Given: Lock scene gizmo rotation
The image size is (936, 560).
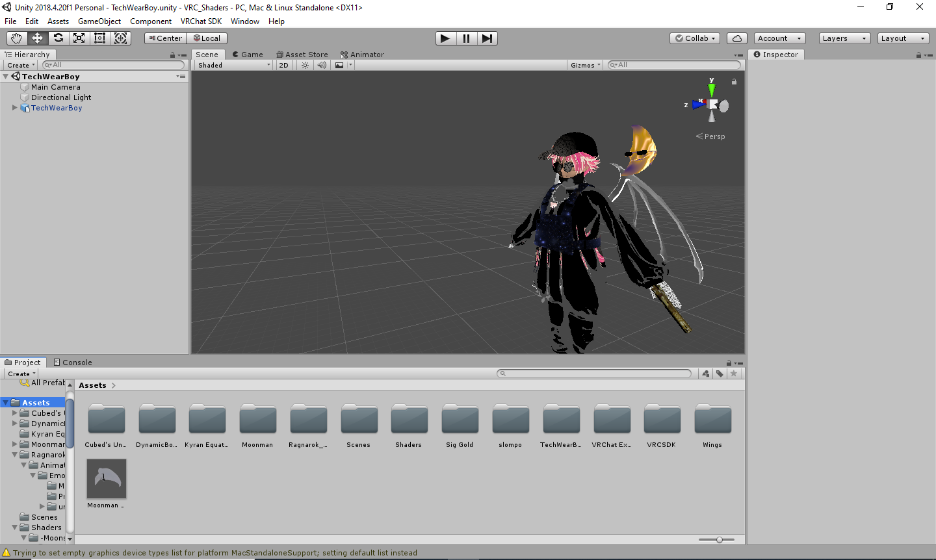Looking at the screenshot, I should tap(734, 82).
